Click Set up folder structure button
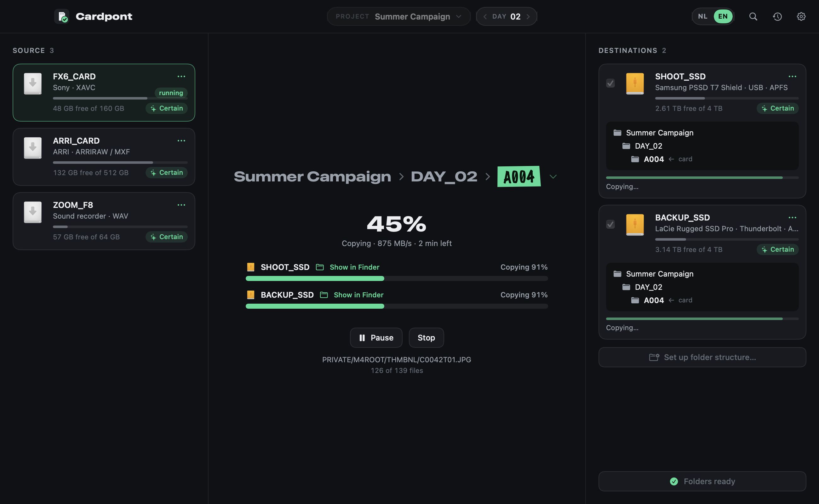 tap(702, 357)
